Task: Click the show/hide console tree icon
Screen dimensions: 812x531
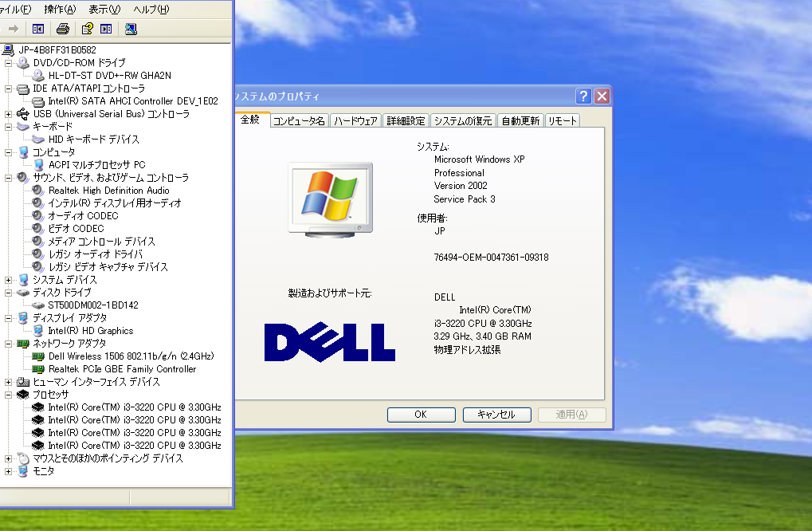Action: coord(37,29)
